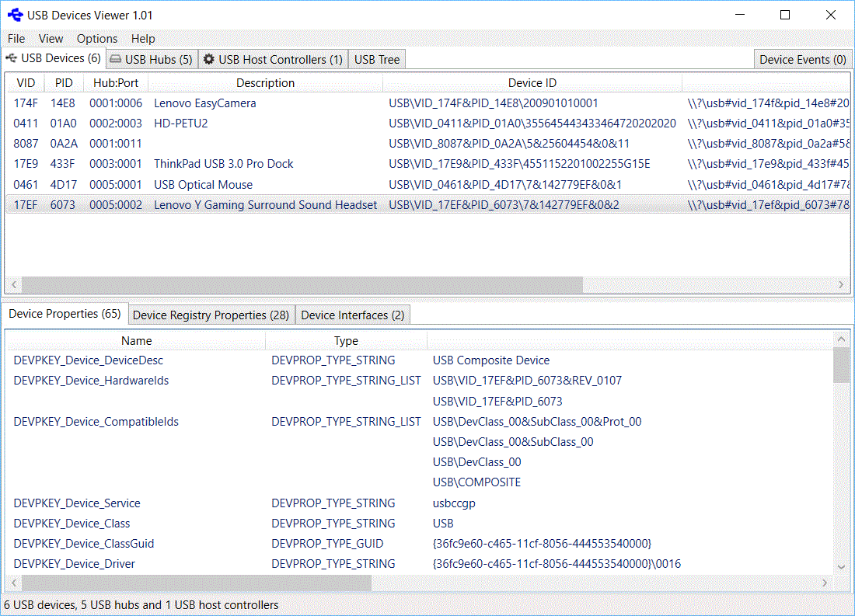Sort devices by the Description column header
The height and width of the screenshot is (616, 855).
coord(263,82)
